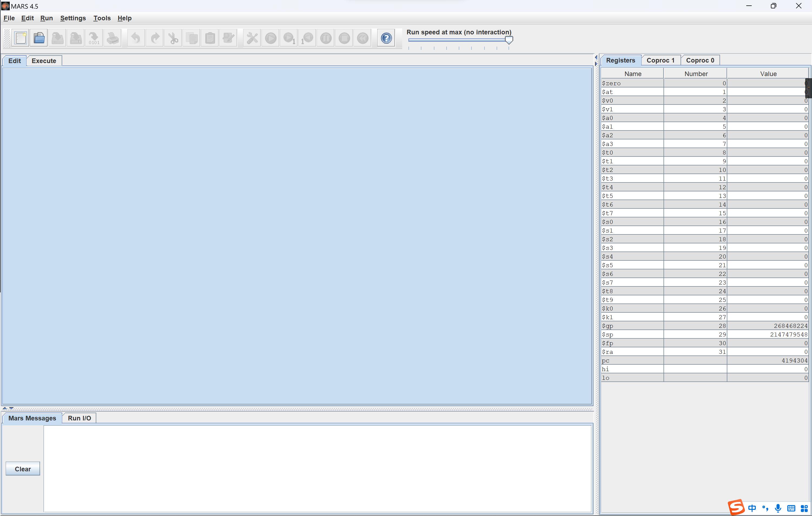Click the Step forward one instruction icon

click(289, 38)
